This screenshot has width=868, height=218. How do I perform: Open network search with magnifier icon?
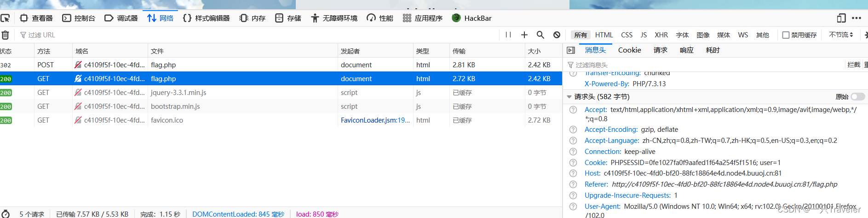click(540, 35)
